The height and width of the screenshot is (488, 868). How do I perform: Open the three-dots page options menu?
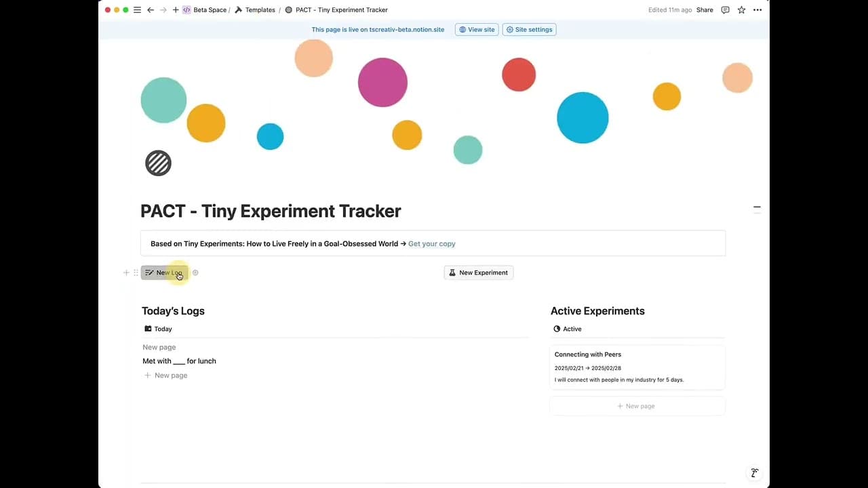pyautogui.click(x=757, y=10)
